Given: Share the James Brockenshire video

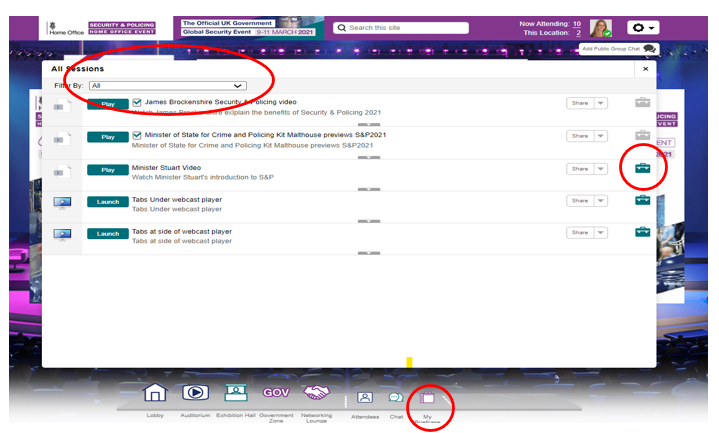Looking at the screenshot, I should [580, 103].
